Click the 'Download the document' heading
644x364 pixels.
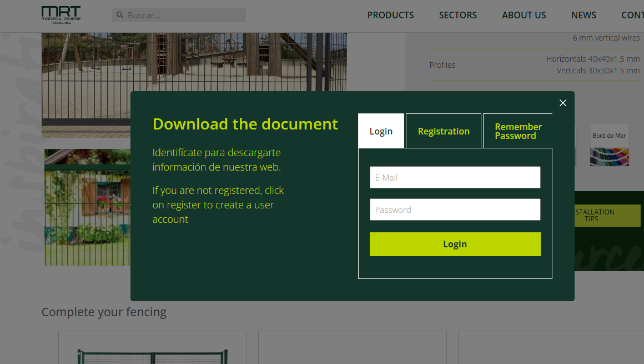click(245, 124)
